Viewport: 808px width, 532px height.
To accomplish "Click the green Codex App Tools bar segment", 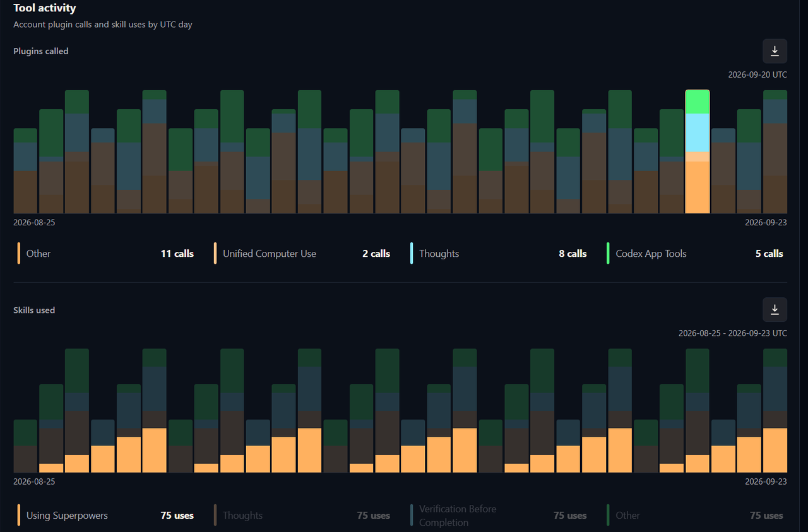I will pyautogui.click(x=698, y=102).
